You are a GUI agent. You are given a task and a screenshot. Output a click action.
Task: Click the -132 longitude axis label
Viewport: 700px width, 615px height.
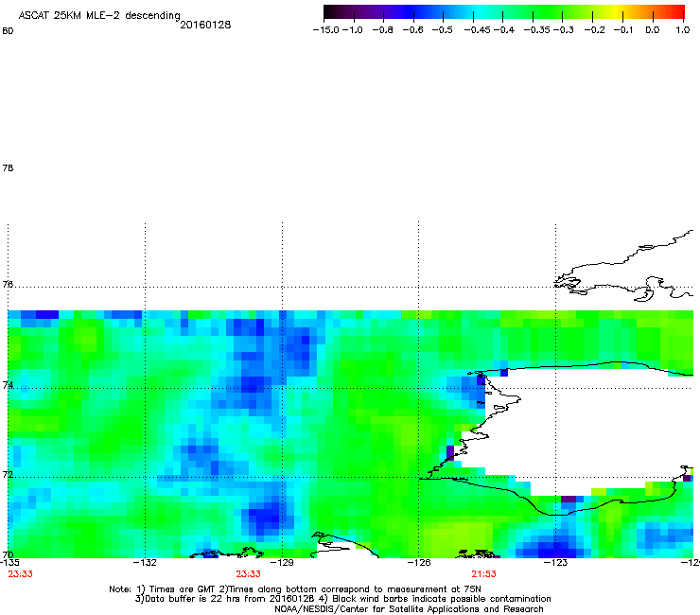145,563
